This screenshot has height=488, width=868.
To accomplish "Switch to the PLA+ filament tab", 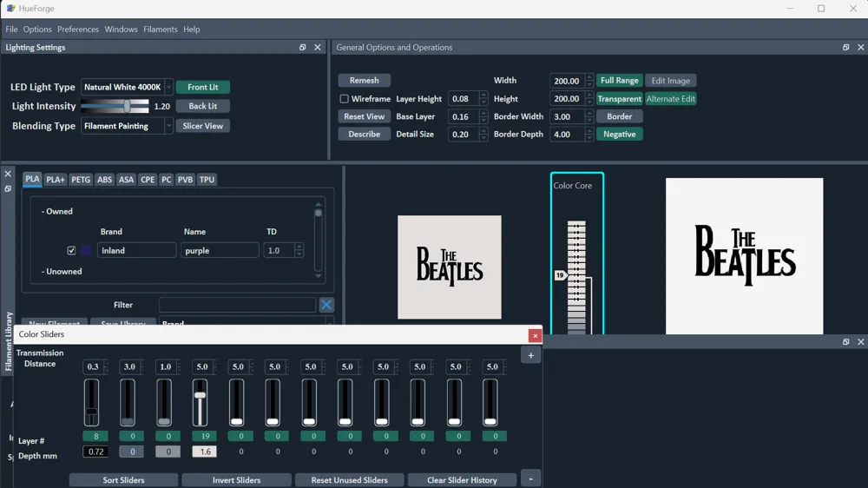I will (56, 180).
